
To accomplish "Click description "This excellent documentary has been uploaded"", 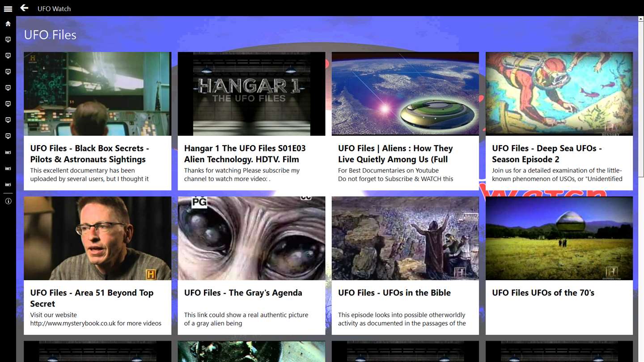I will click(x=89, y=175).
